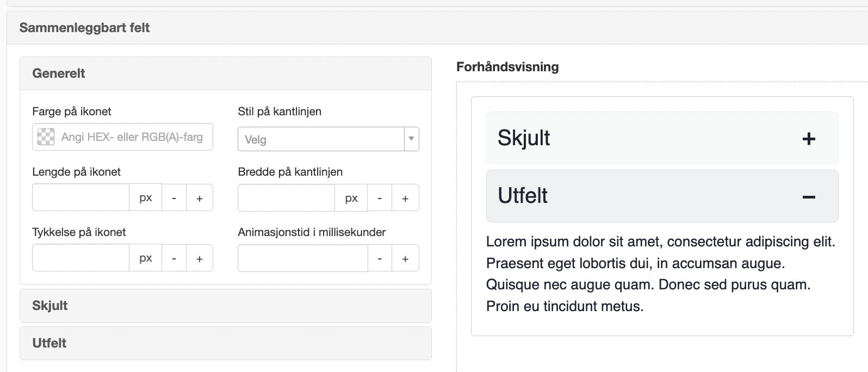This screenshot has width=868, height=372.
Task: Decrease Lengde på ikonet with minus
Action: tap(174, 198)
